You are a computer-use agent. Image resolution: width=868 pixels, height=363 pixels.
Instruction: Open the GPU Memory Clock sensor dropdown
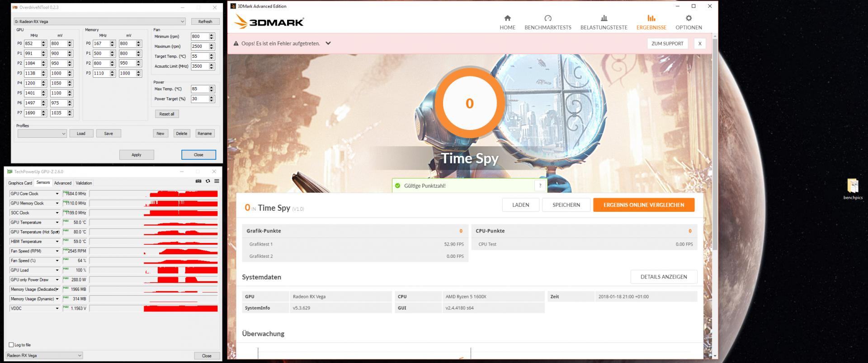point(57,203)
